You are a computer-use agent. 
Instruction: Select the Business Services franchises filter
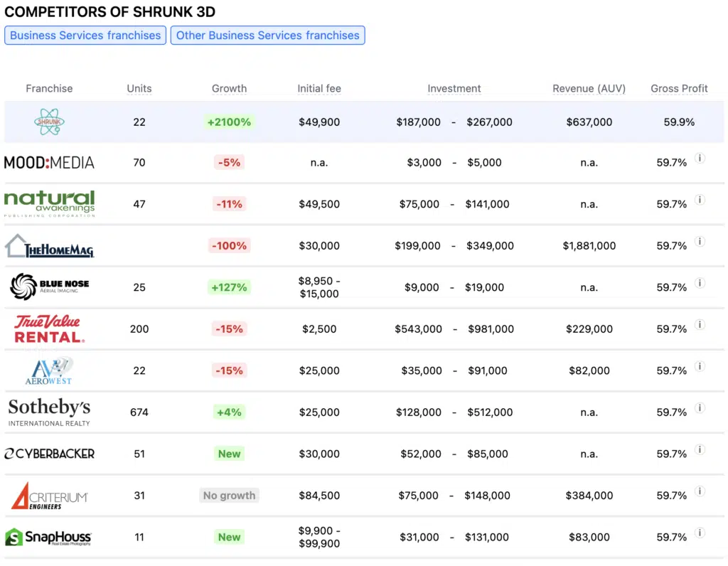85,35
